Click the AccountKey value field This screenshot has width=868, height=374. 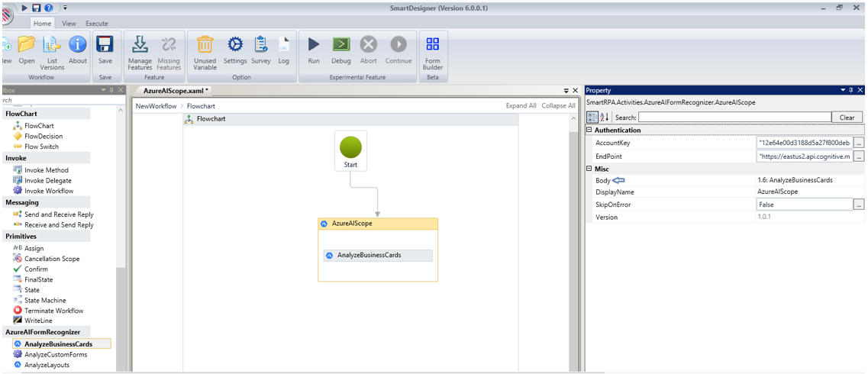coord(805,143)
